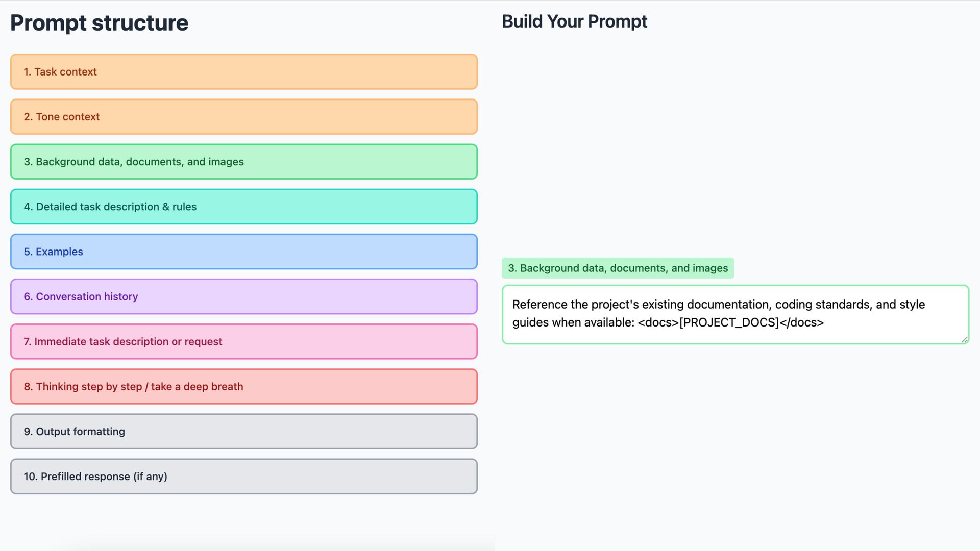980x551 pixels.
Task: Click the green Background data label tag
Action: (x=618, y=268)
